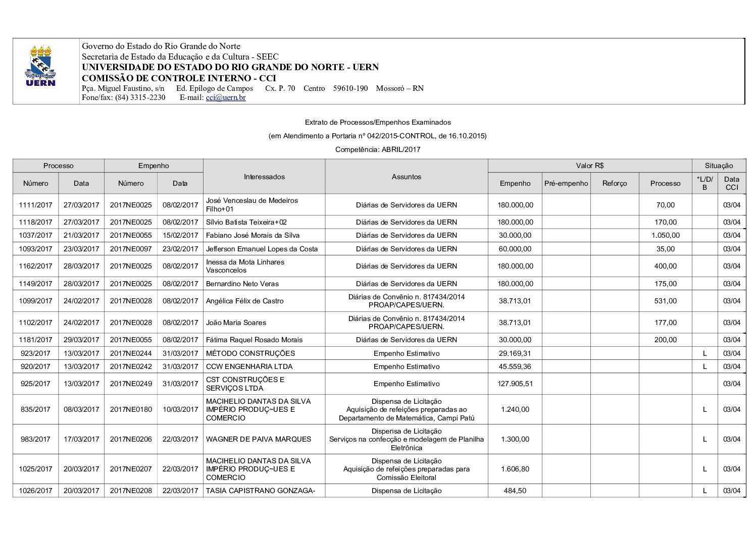Select process number 1111/2017

35,205
